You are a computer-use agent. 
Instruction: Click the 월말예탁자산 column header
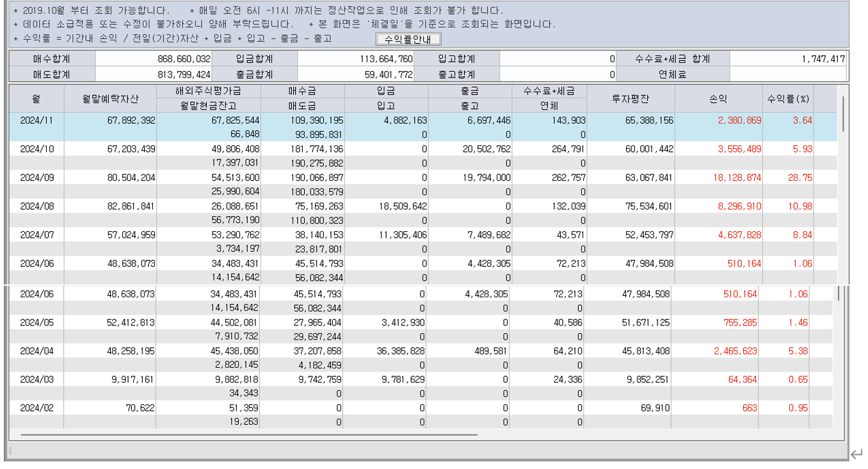[110, 99]
